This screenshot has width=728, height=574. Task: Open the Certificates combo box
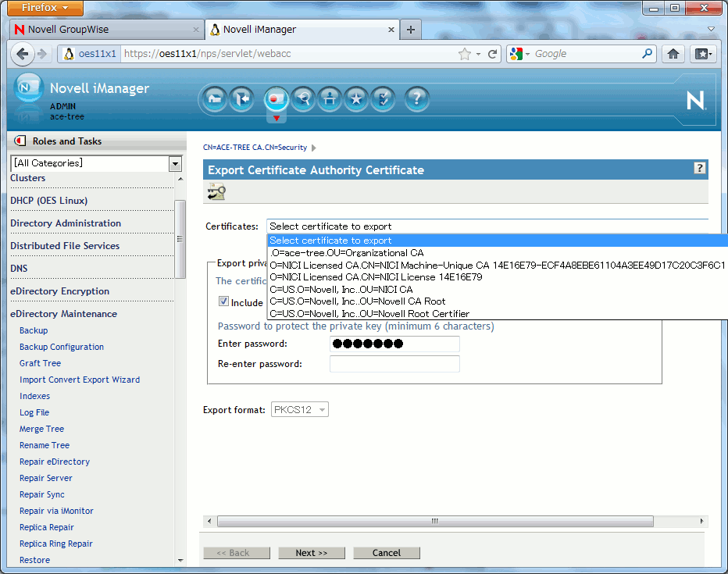tap(487, 226)
